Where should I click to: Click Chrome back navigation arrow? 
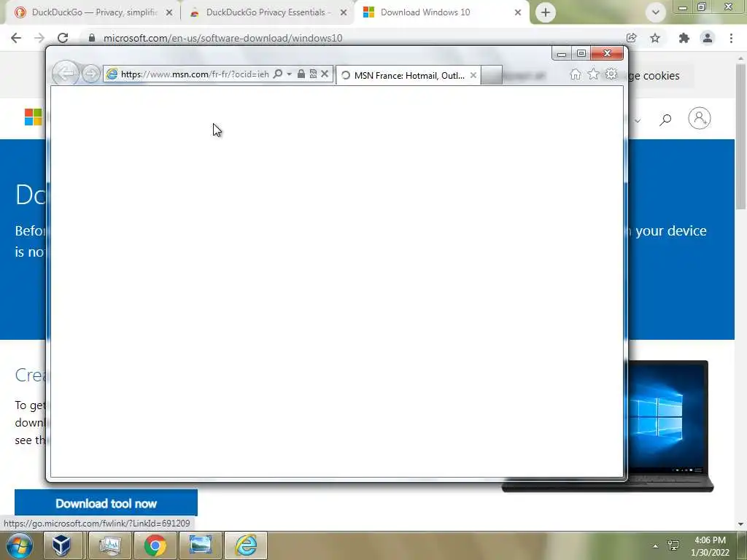(x=16, y=38)
